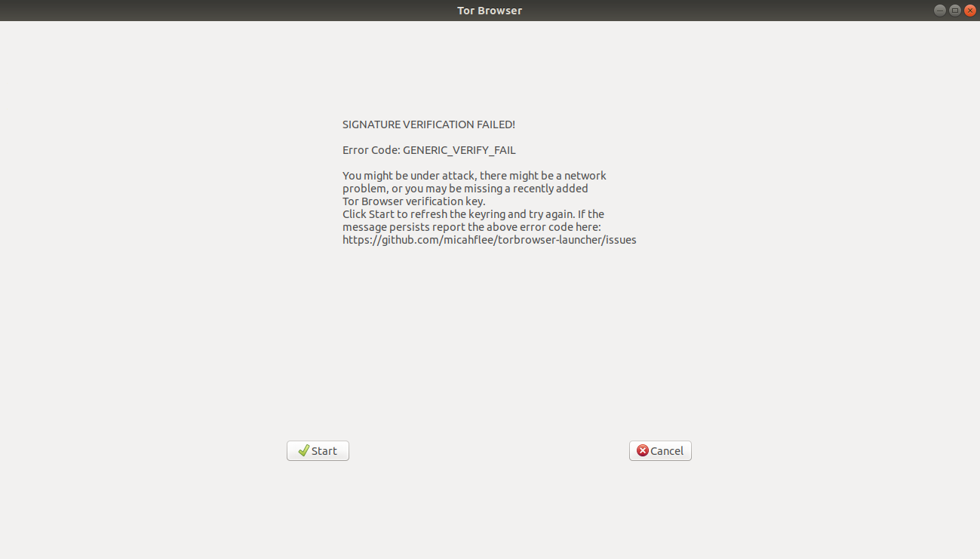Click the error explanation paragraph
Viewport: 980px width, 559px height.
pyautogui.click(x=474, y=188)
